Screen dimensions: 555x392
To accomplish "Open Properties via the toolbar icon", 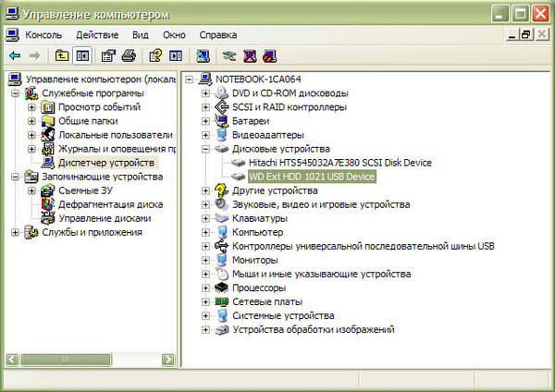I will (108, 55).
